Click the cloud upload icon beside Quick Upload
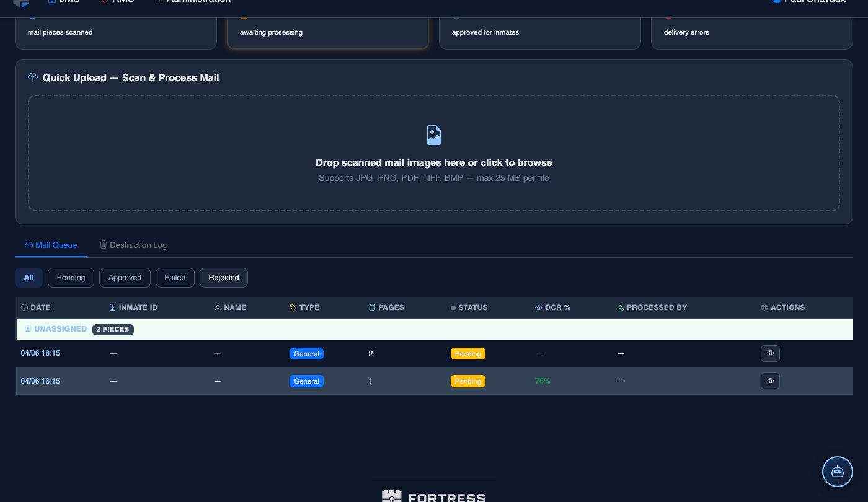The height and width of the screenshot is (502, 868). [33, 77]
